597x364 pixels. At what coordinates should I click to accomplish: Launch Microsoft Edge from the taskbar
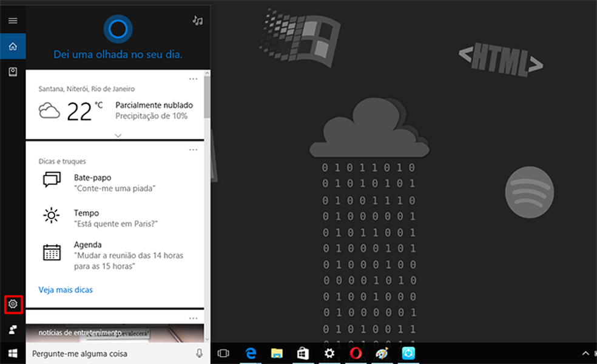[x=251, y=353]
